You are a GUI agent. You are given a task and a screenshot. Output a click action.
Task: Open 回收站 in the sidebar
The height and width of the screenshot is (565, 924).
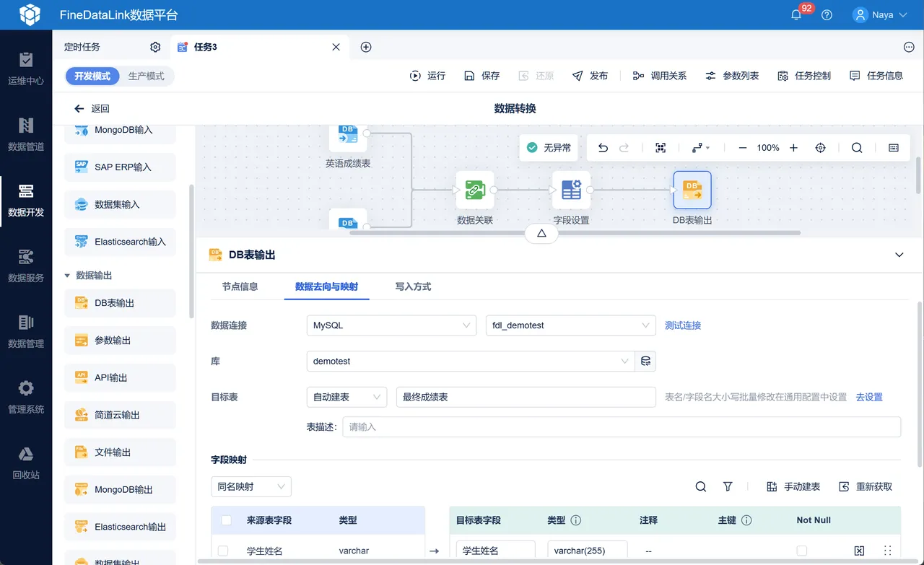(x=26, y=463)
